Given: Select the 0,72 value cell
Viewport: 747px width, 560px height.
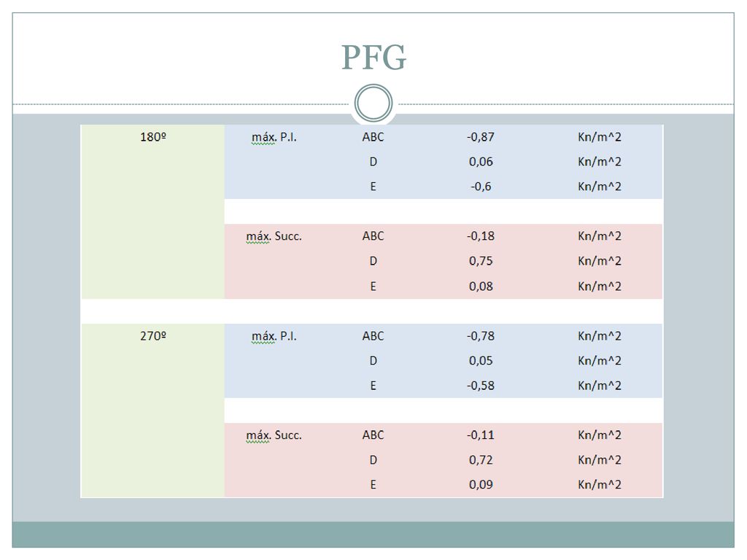Looking at the screenshot, I should [481, 460].
